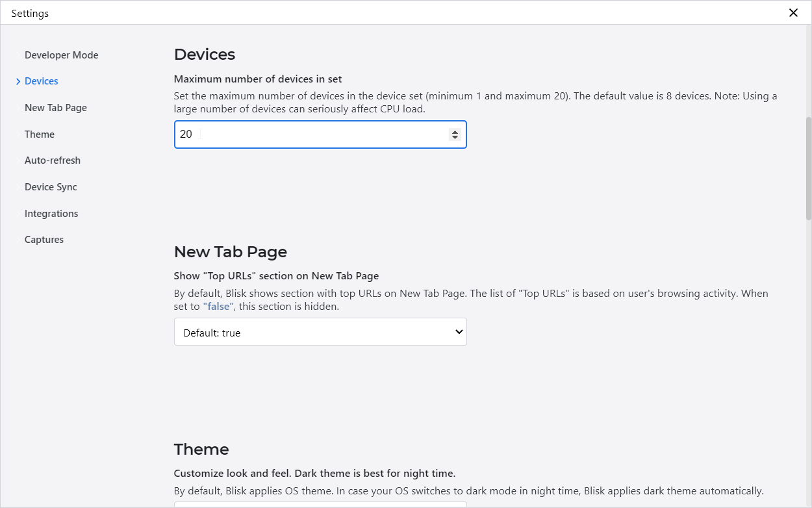Image resolution: width=812 pixels, height=508 pixels.
Task: Click the down stepper arrow on devices field
Action: [454, 138]
